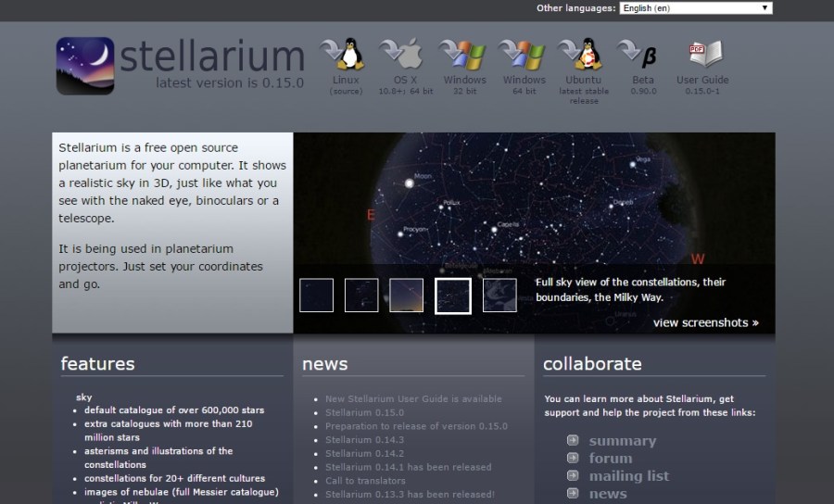Select the third sunset screenshot thumbnail
Image resolution: width=834 pixels, height=504 pixels.
(x=407, y=295)
